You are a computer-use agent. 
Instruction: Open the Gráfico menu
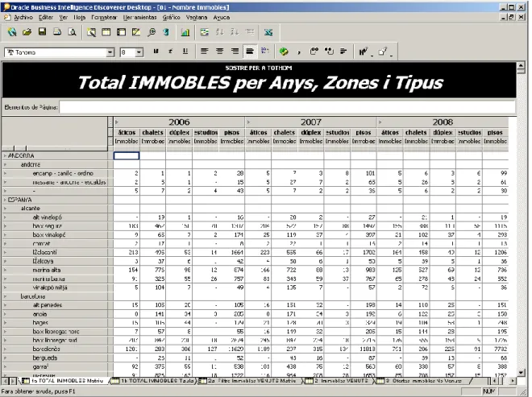coord(171,17)
